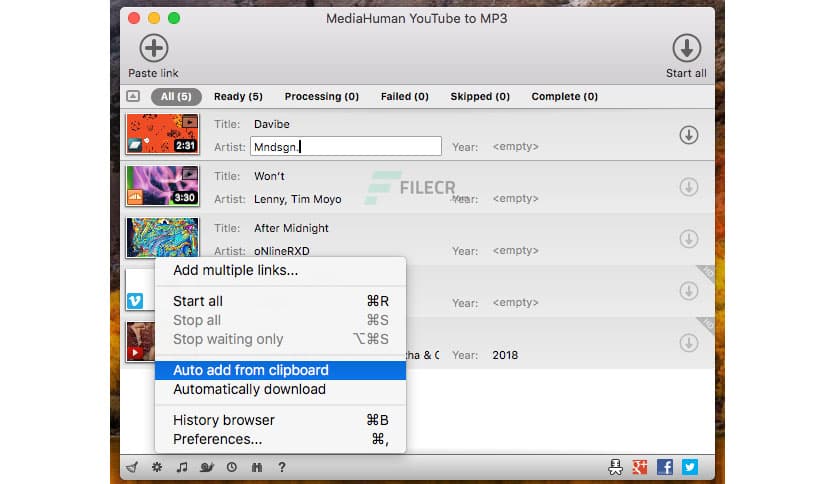Toggle Automatically download option
Image resolution: width=836 pixels, height=484 pixels.
coord(280,389)
